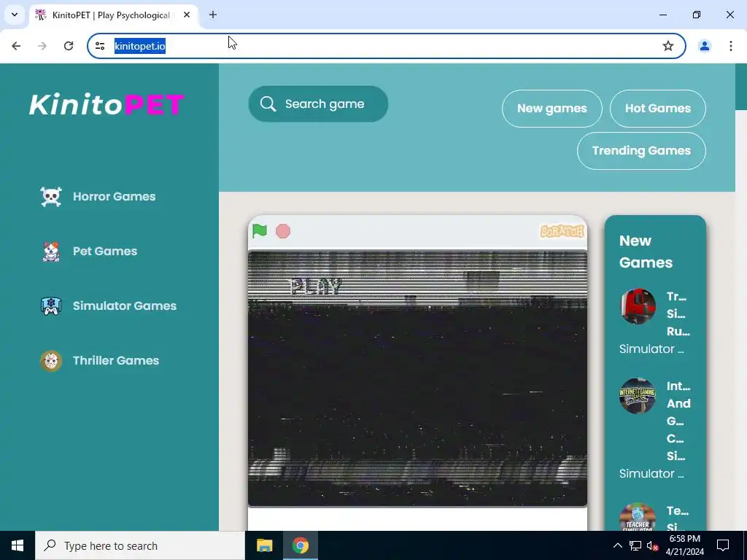Open the Simulator Games category
Viewport: 747px width, 560px height.
coord(124,306)
